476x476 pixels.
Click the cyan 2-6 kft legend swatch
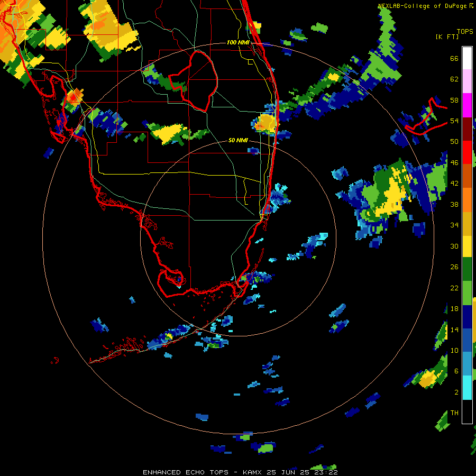[467, 388]
